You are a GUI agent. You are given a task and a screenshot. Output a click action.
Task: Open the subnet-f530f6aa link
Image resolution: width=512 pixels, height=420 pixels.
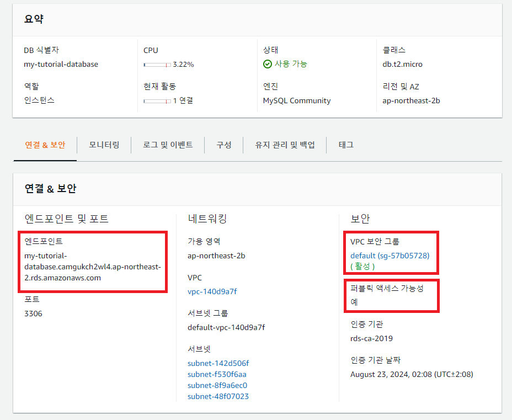[x=217, y=374]
